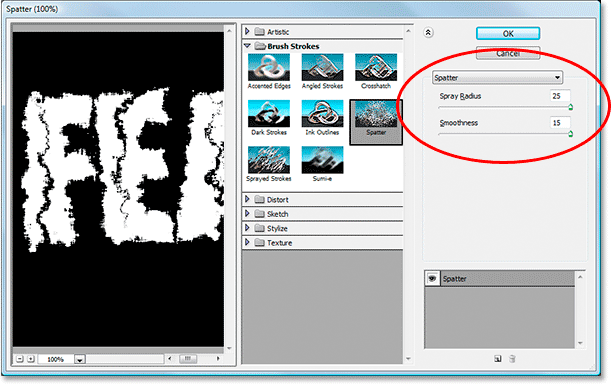Click filter gallery scrollbar down arrow
This screenshot has height=384, width=611.
(408, 359)
